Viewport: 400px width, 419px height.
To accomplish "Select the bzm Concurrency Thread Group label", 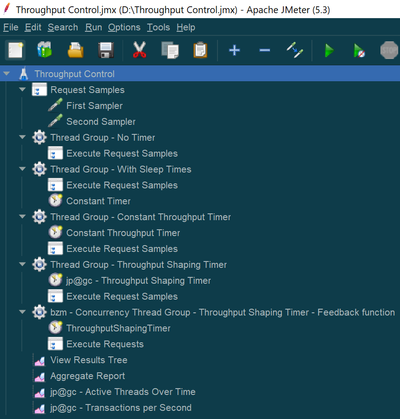I will (222, 312).
